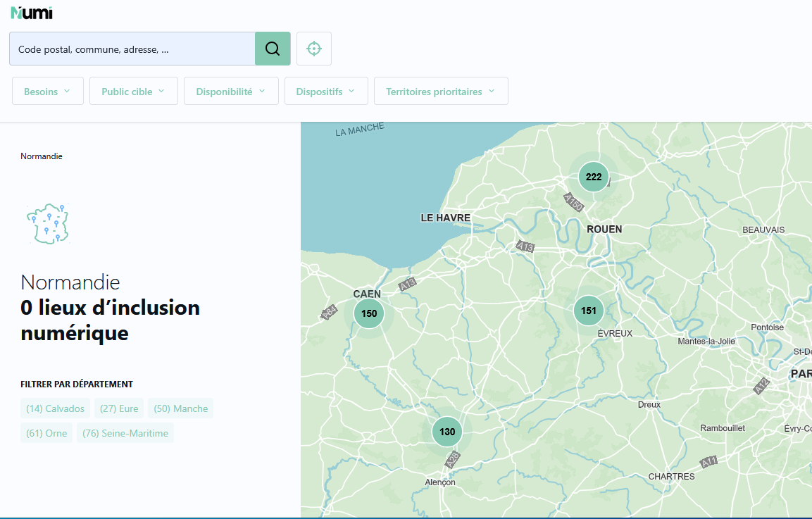Click the 222 cluster marker near Rouen
Screen dimensions: 812x519
click(594, 177)
